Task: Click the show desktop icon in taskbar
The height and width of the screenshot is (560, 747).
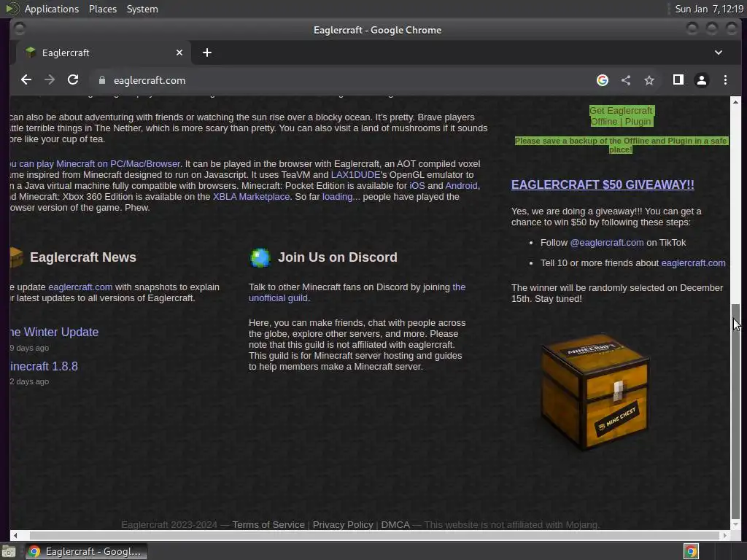Action: 9,551
